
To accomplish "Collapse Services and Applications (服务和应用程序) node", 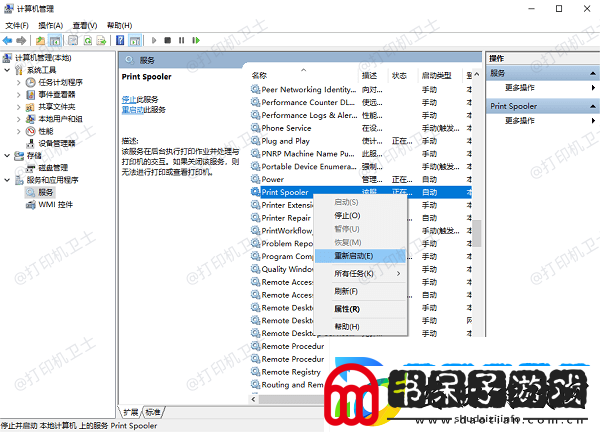I will 7,180.
